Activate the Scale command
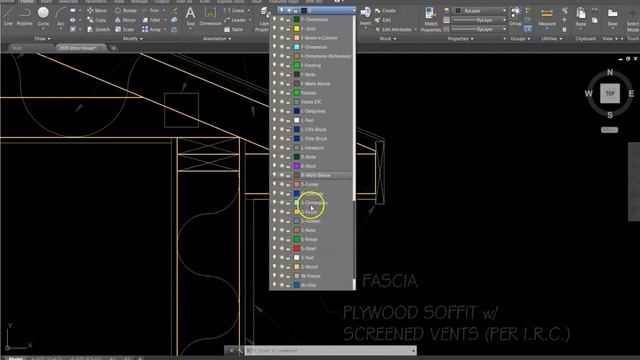The width and height of the screenshot is (640, 360). tap(124, 29)
